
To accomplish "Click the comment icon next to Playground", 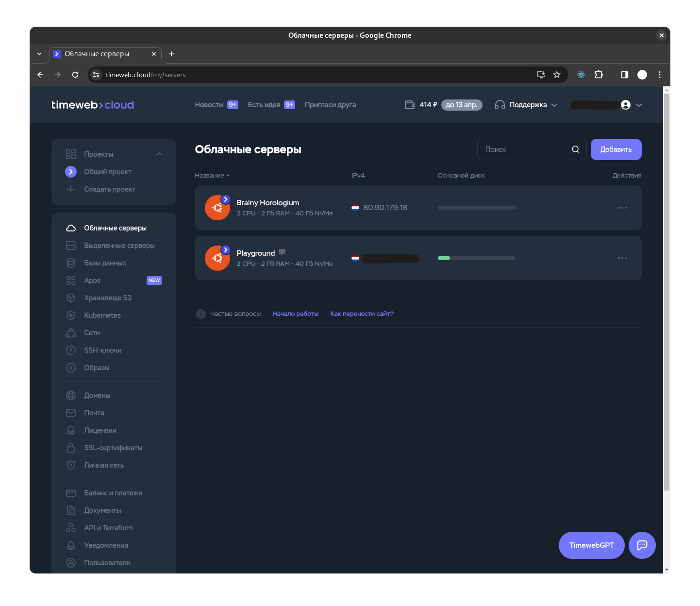I will point(282,252).
